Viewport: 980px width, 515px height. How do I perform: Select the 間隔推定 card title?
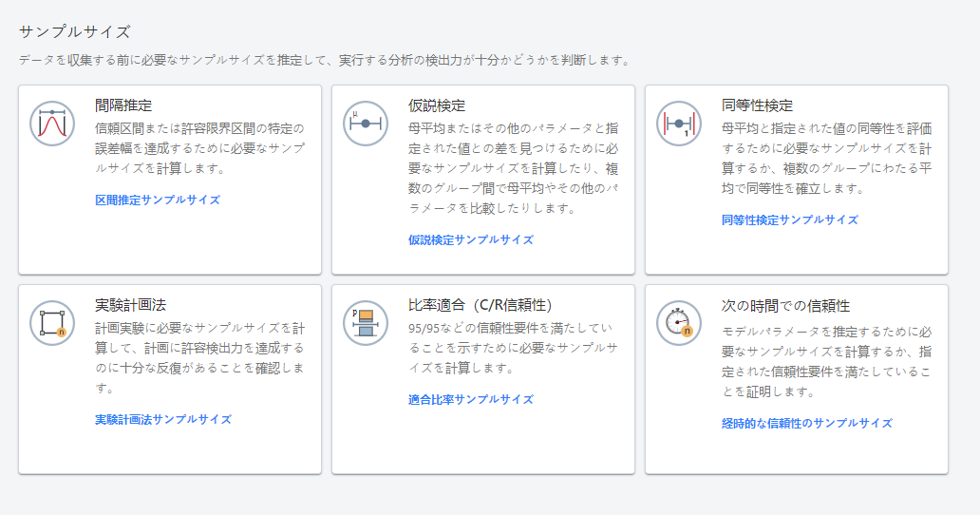click(123, 105)
